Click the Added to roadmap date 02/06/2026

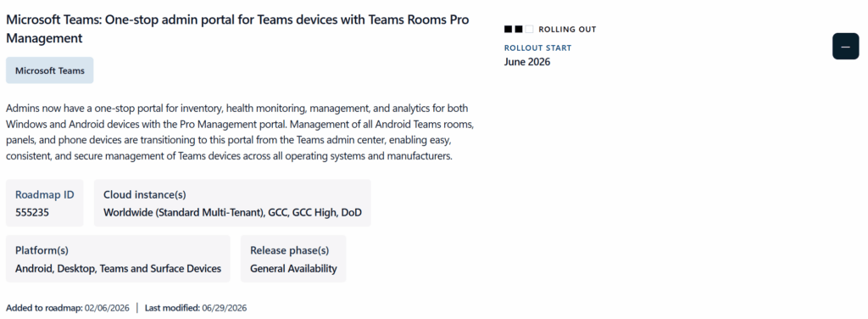click(107, 308)
